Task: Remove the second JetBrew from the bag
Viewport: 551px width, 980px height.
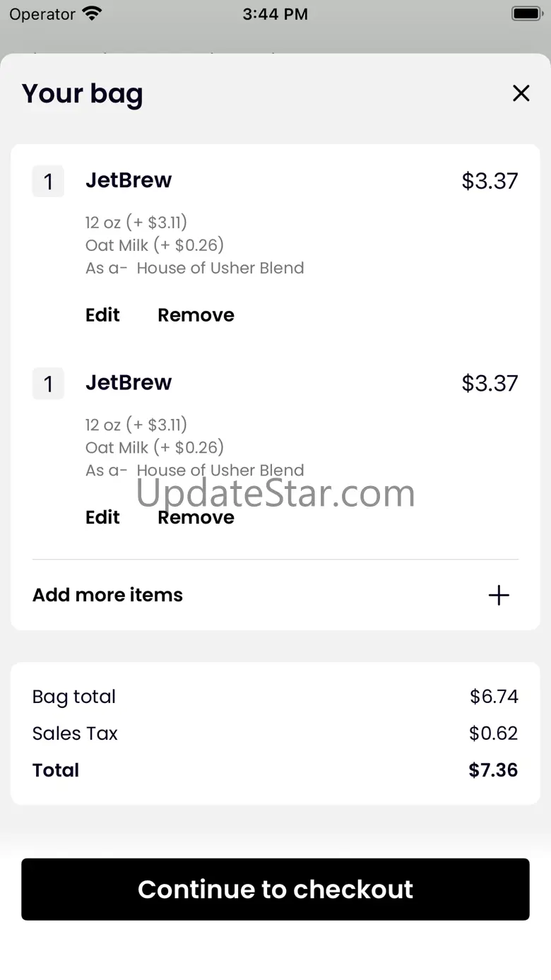Action: coord(196,517)
